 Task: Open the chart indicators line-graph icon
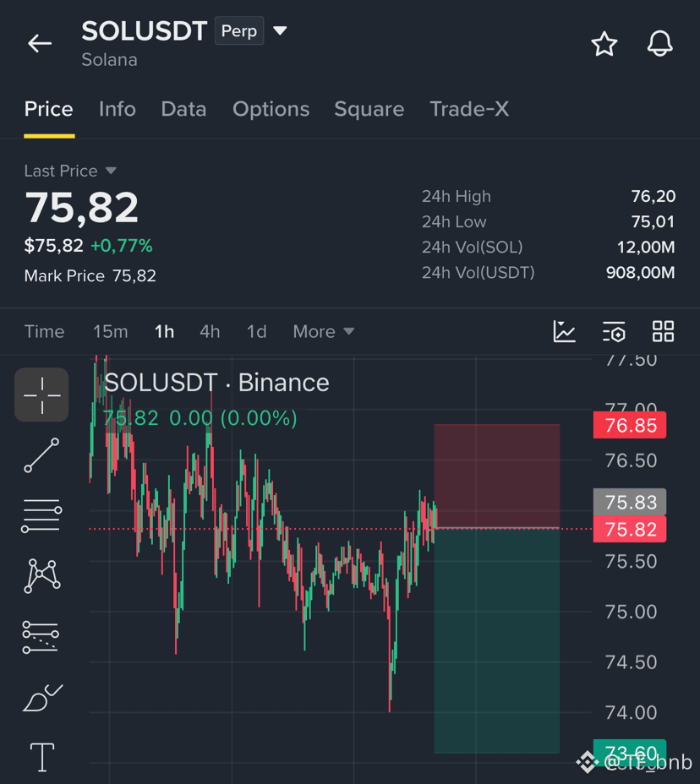click(565, 331)
